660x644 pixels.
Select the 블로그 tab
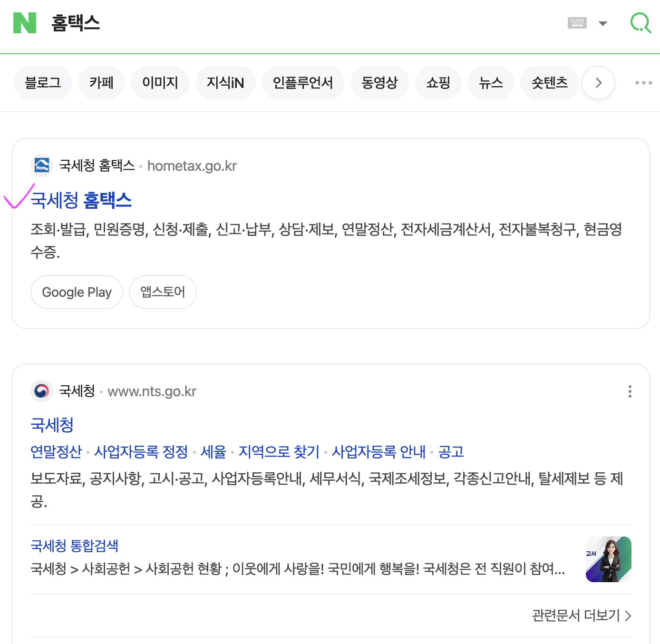(43, 83)
